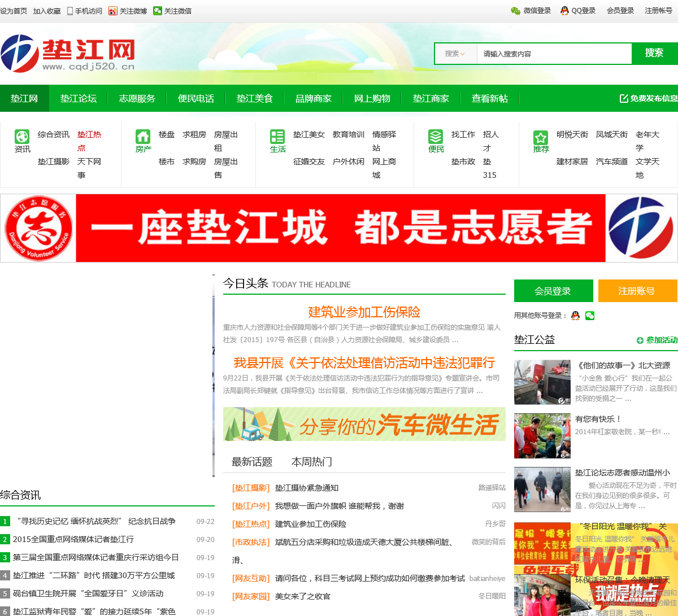The height and width of the screenshot is (616, 678).
Task: Click the phone icon beside 手机访问
Action: pyautogui.click(x=70, y=11)
